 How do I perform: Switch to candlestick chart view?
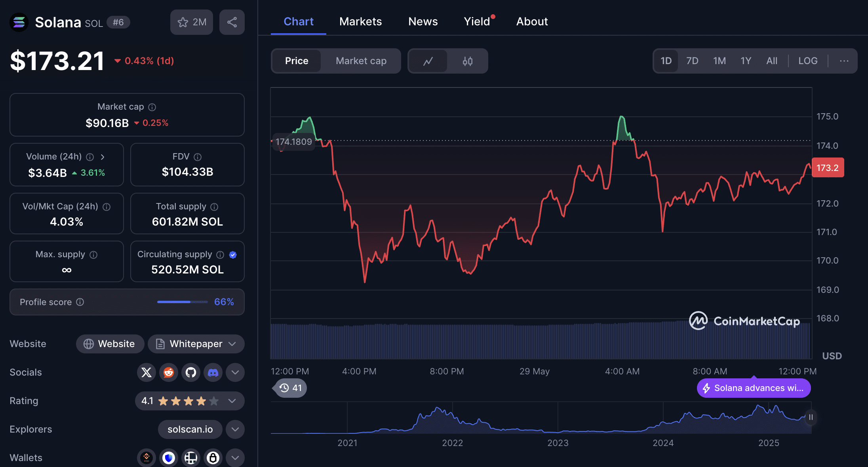[x=468, y=61]
